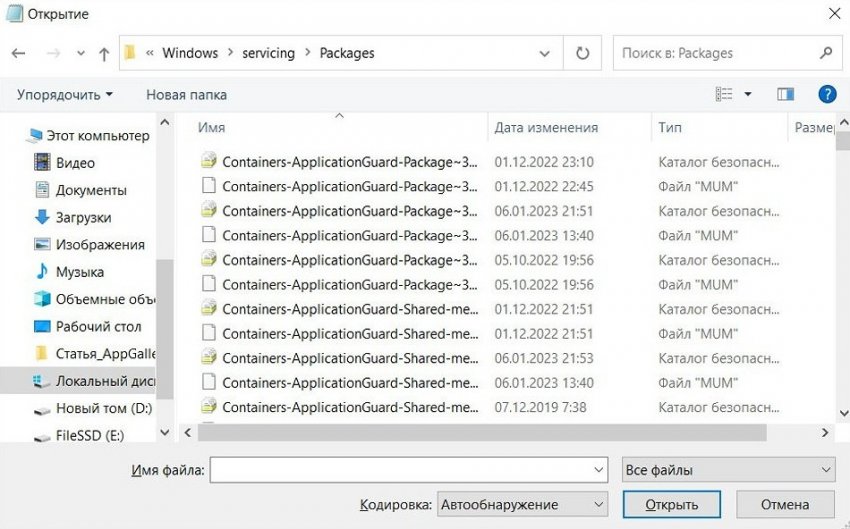Click the search magnifier icon
850x529 pixels.
tap(826, 53)
